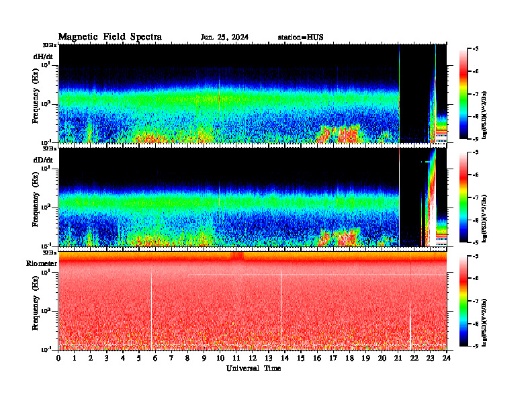Click hour "22" on the Universal Time axis
The image size is (532, 411).
[414, 358]
